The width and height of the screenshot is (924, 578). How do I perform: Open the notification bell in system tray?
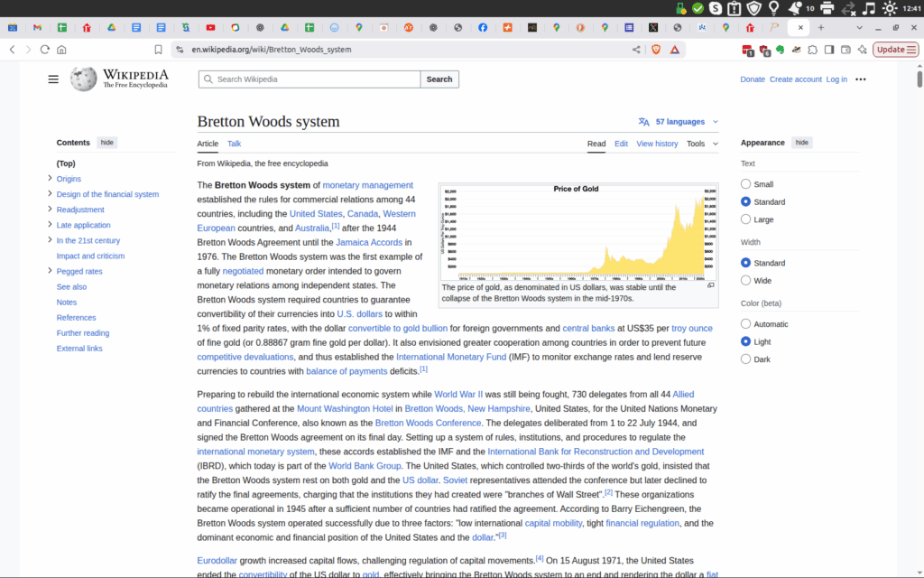794,8
